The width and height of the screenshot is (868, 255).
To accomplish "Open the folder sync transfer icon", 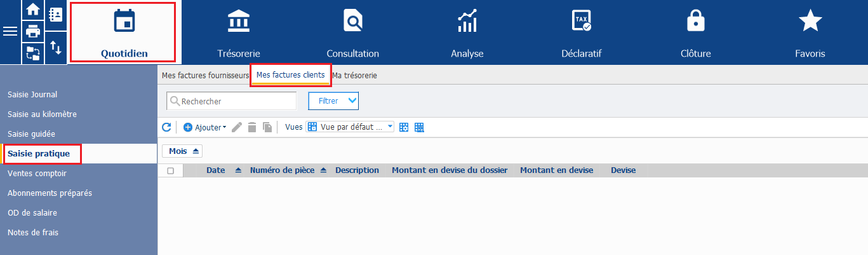I will [x=32, y=53].
